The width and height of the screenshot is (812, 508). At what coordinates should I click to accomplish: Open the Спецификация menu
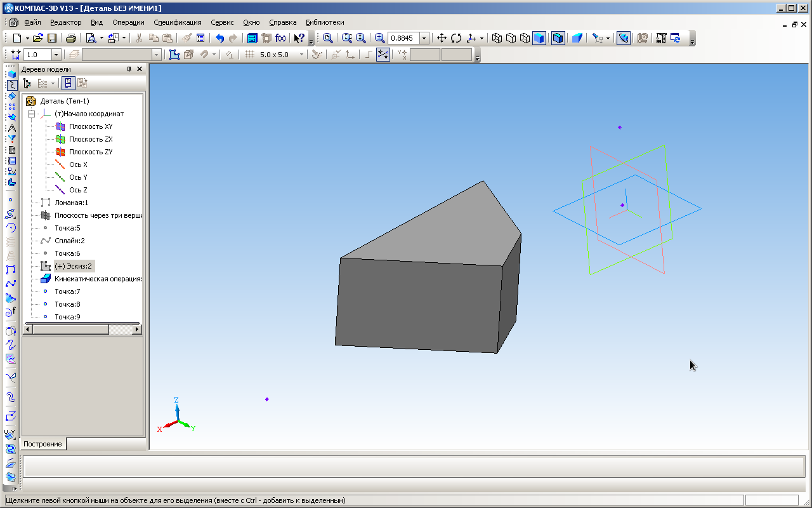178,22
